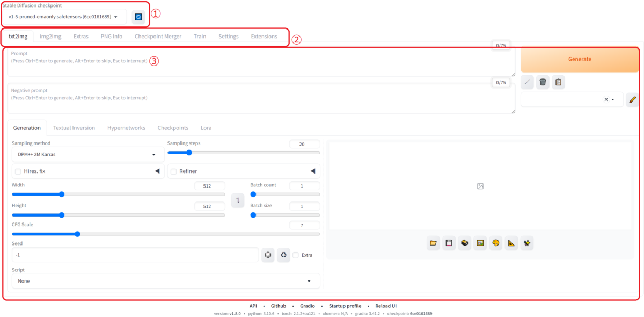Swap width and height dimensions
This screenshot has width=644, height=317.
(238, 200)
